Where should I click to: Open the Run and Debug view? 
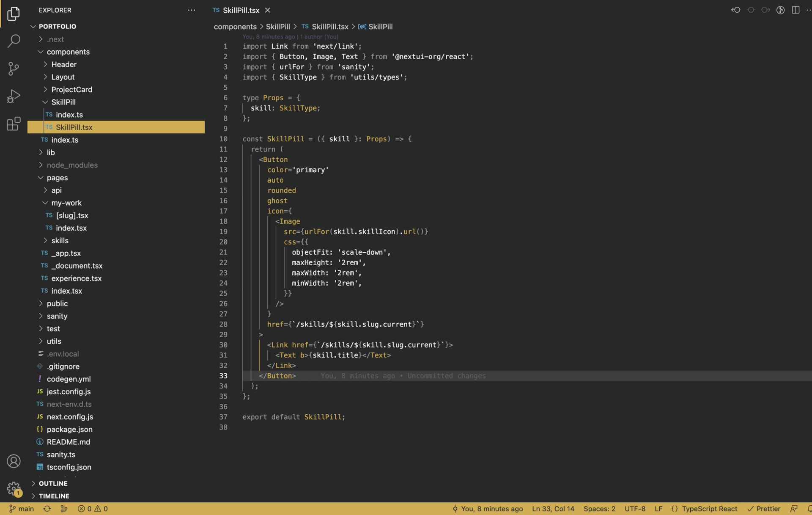click(14, 96)
